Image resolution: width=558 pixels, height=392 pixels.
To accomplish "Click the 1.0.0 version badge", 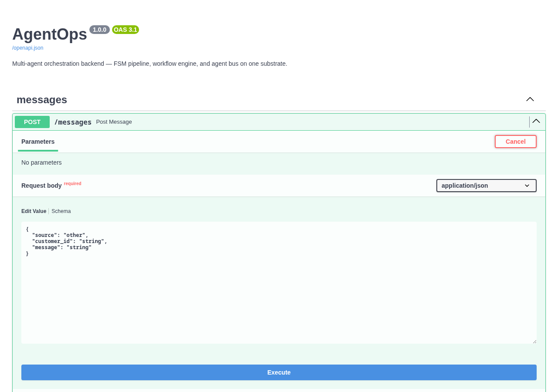I will pos(99,30).
